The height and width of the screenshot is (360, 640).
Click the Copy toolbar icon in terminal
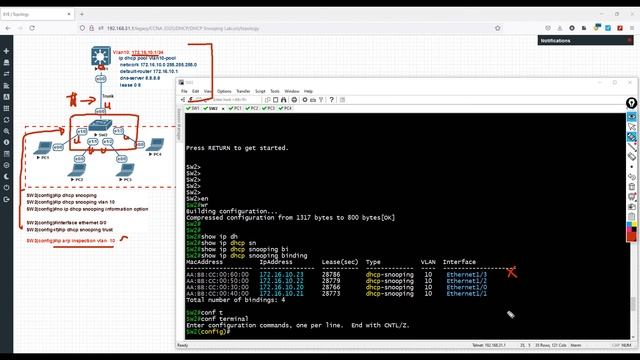point(267,100)
